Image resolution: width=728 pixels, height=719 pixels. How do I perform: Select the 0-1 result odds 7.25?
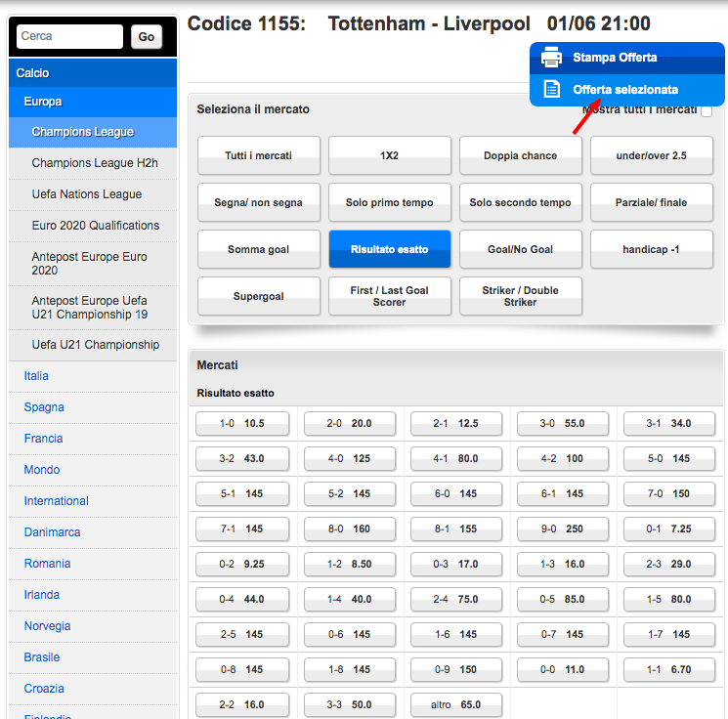click(667, 529)
